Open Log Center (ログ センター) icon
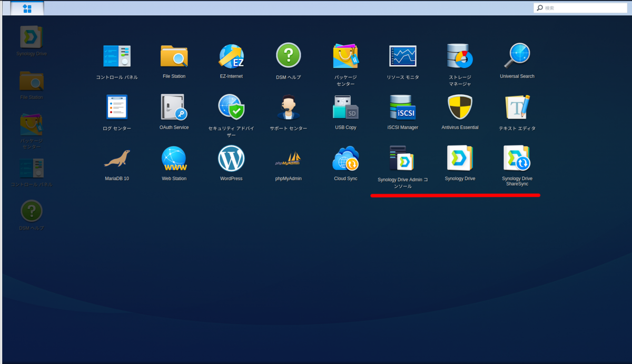Viewport: 632px width, 364px height. tap(117, 107)
